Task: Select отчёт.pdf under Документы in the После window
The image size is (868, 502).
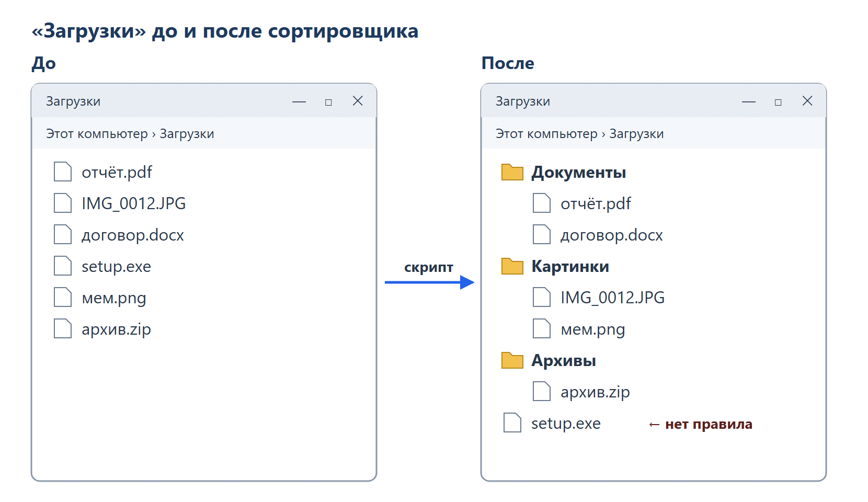Action: tap(596, 203)
